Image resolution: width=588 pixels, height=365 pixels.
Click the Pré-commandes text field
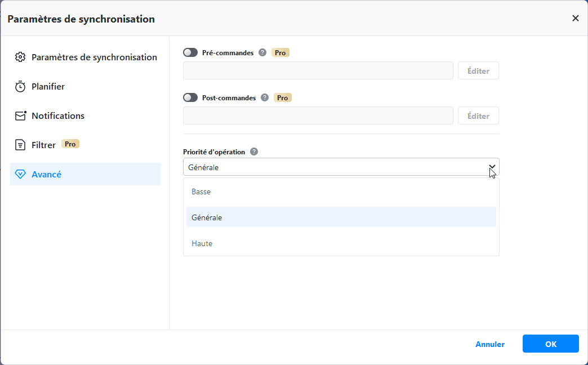[x=318, y=71]
